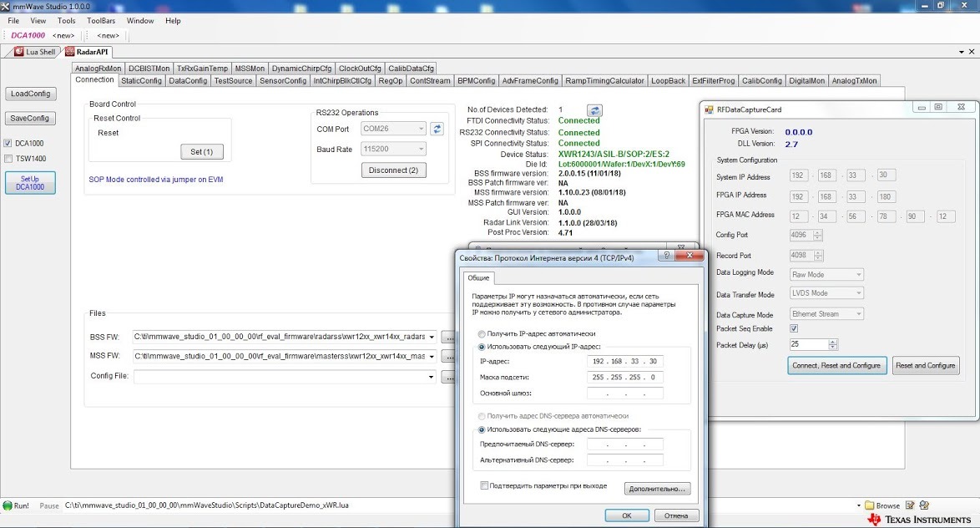Browse for BSS FW file with '...' button

point(448,338)
